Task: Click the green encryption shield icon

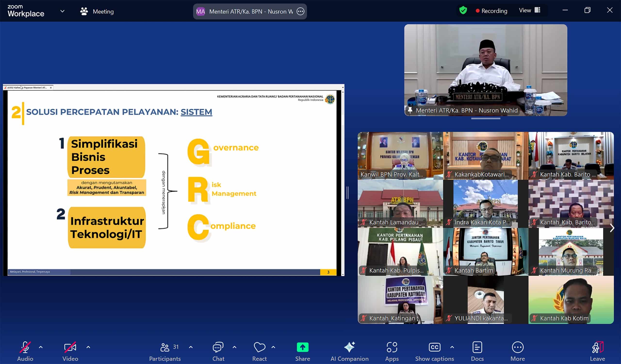Action: (x=463, y=10)
